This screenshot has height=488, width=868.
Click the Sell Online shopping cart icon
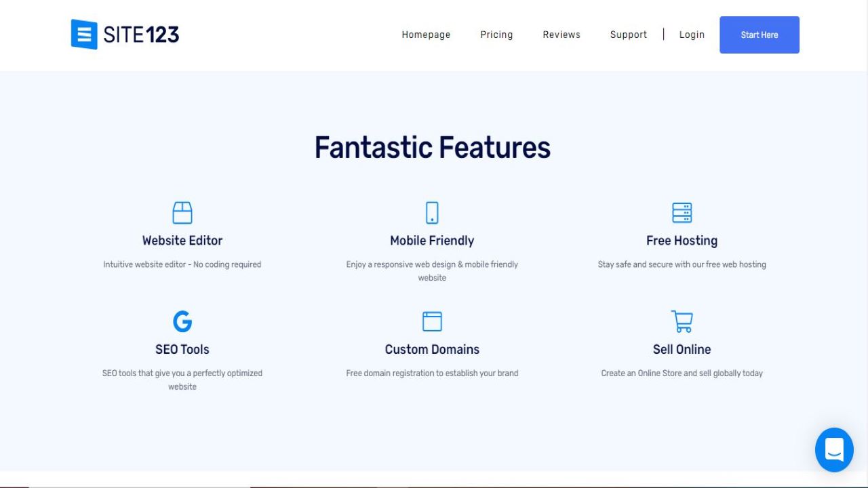point(682,321)
